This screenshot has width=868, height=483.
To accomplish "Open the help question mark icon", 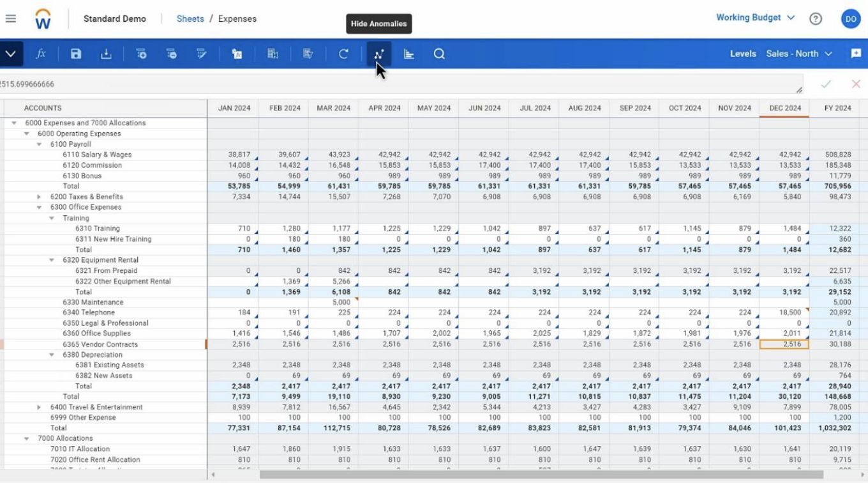I will pyautogui.click(x=816, y=19).
